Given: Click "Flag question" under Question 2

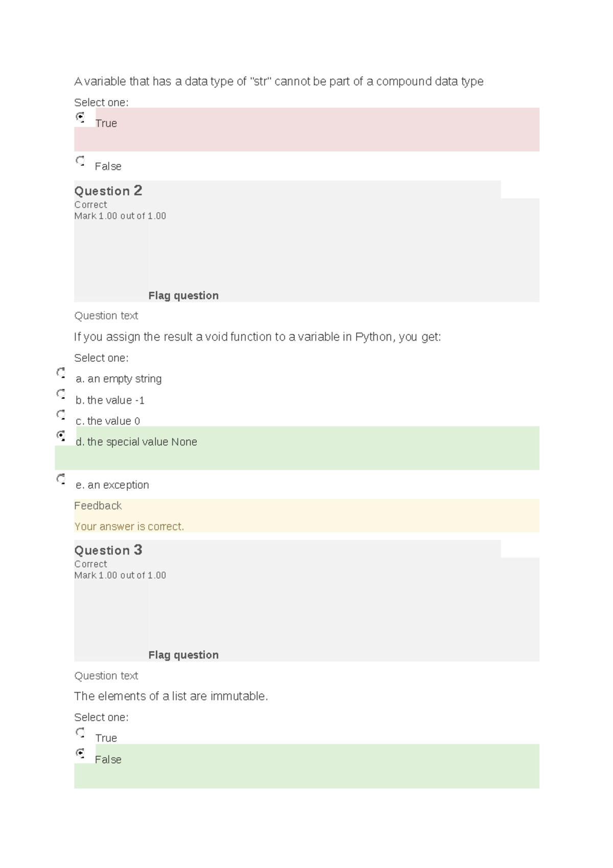Looking at the screenshot, I should (183, 295).
